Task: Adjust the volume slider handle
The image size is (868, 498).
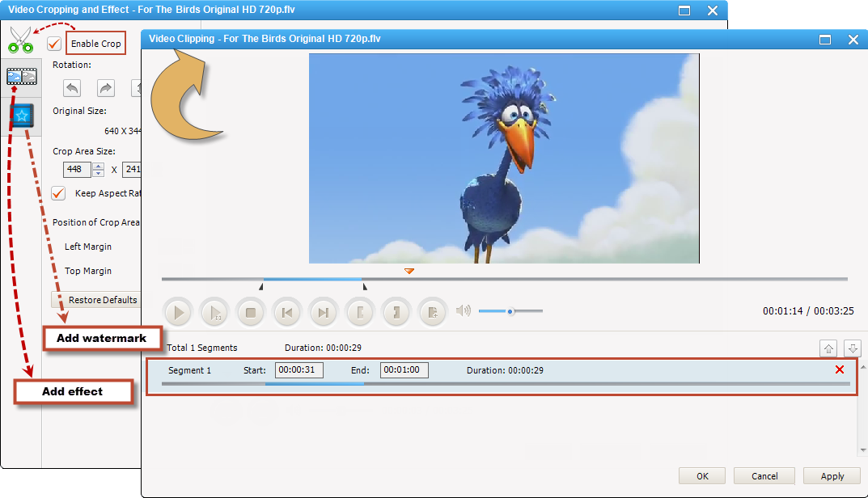Action: coord(510,311)
